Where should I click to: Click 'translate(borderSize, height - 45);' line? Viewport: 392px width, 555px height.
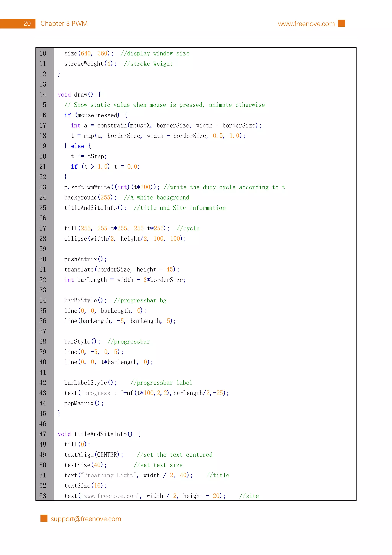tap(122, 269)
